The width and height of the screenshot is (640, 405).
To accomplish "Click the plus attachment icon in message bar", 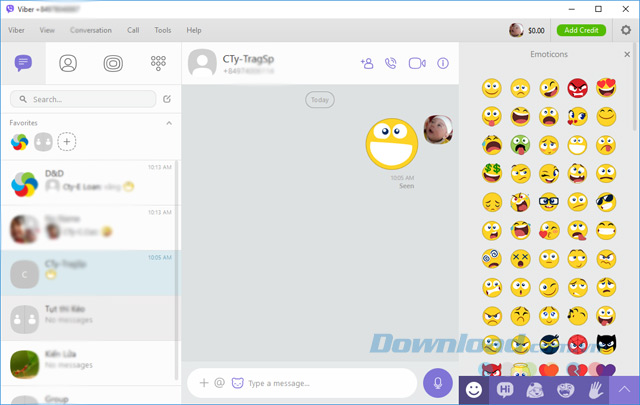I will click(204, 383).
